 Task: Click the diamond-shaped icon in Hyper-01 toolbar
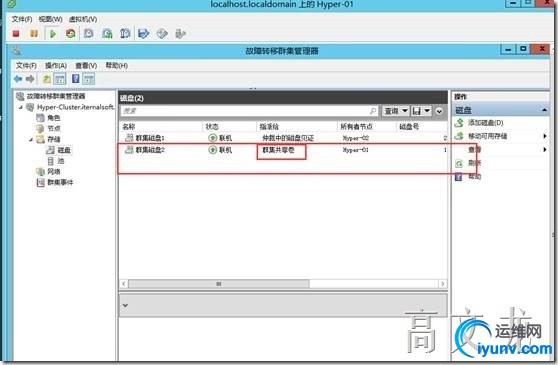tap(162, 33)
